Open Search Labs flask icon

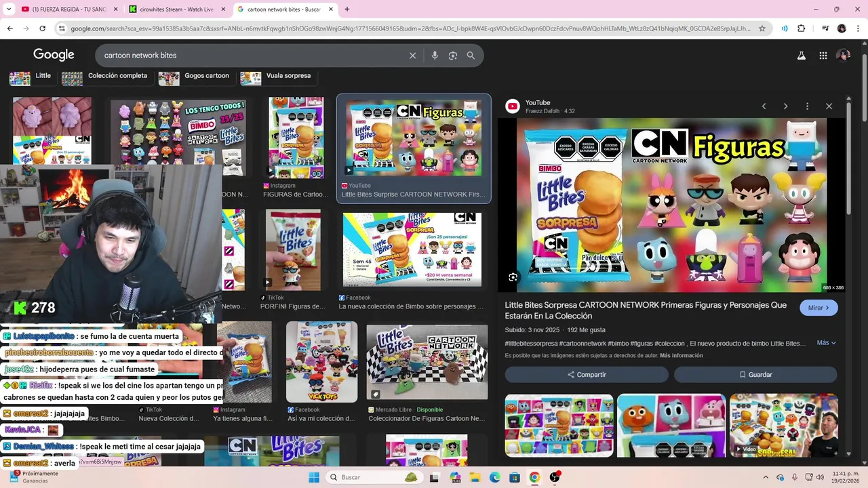[802, 56]
